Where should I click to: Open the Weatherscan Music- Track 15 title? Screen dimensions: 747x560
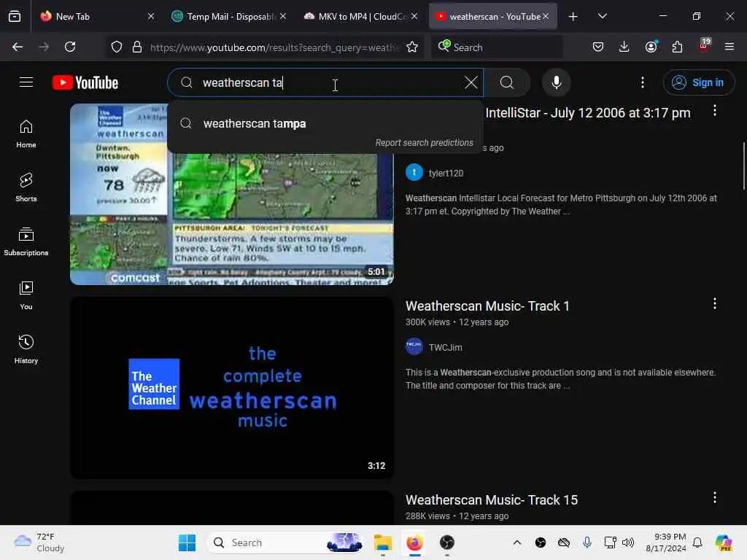coord(492,500)
